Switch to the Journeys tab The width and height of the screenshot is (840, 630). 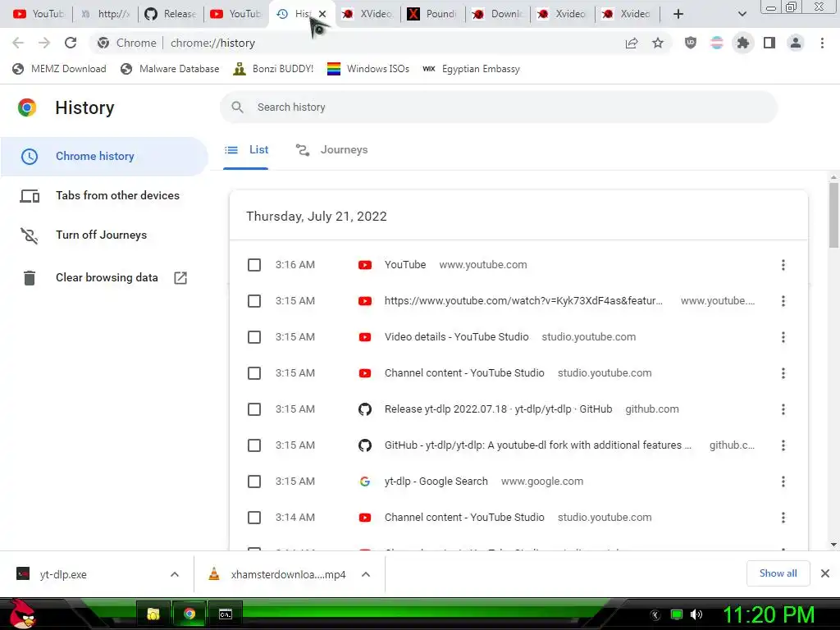331,150
